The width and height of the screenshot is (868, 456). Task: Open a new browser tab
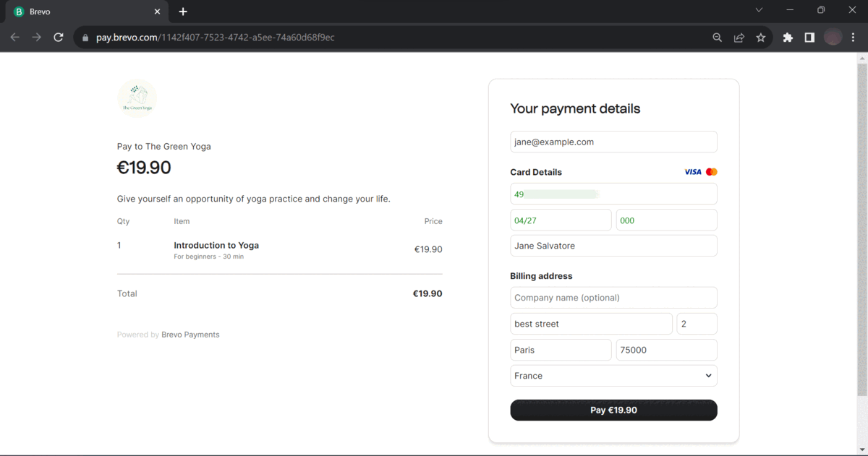(183, 11)
